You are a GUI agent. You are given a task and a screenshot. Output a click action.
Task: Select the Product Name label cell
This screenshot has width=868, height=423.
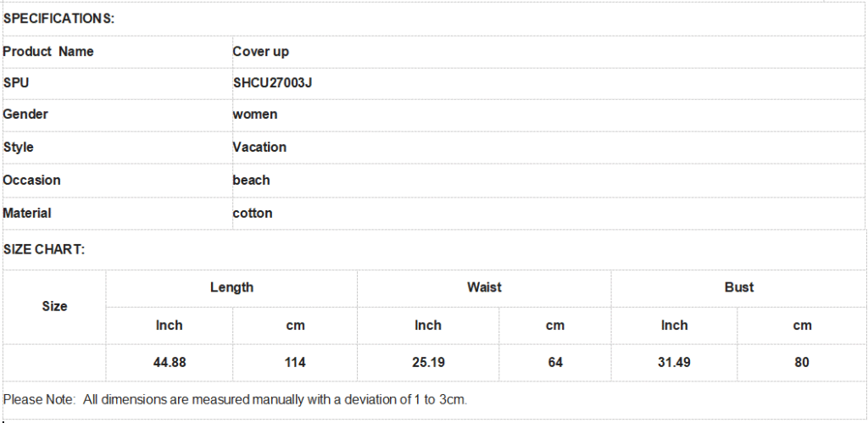pyautogui.click(x=117, y=52)
